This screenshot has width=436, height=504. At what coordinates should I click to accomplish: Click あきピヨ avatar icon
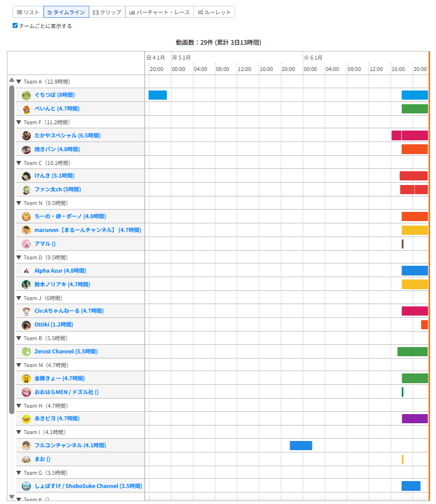click(x=26, y=419)
